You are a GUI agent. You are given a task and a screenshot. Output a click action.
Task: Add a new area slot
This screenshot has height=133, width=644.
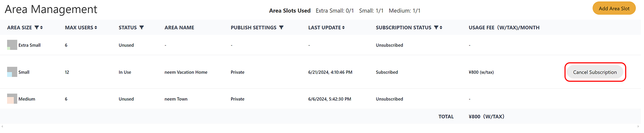coord(614,8)
